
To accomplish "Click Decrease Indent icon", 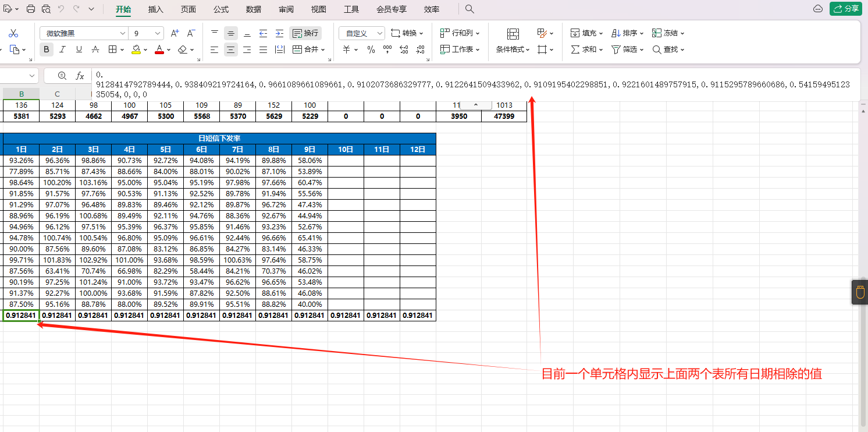I will tap(263, 33).
